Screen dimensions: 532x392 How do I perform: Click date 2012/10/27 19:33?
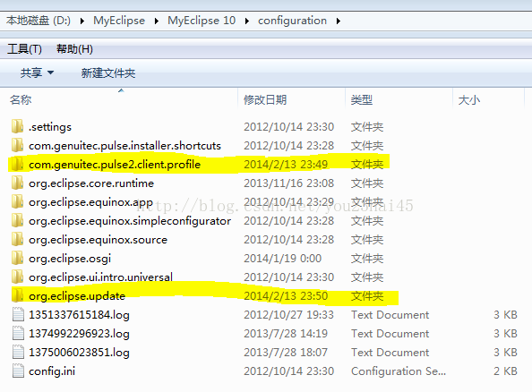288,315
